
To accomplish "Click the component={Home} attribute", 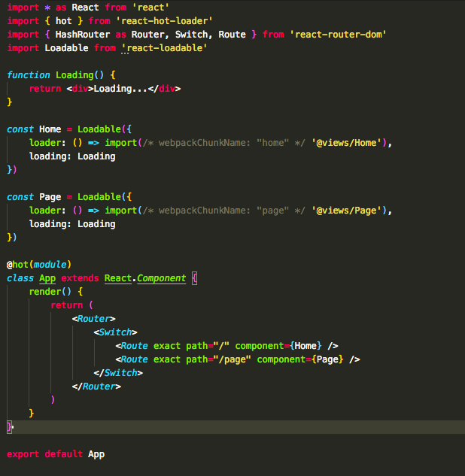I will [278, 346].
